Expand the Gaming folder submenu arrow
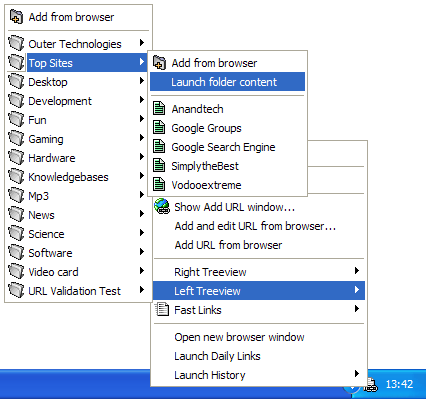The height and width of the screenshot is (399, 426). point(142,137)
